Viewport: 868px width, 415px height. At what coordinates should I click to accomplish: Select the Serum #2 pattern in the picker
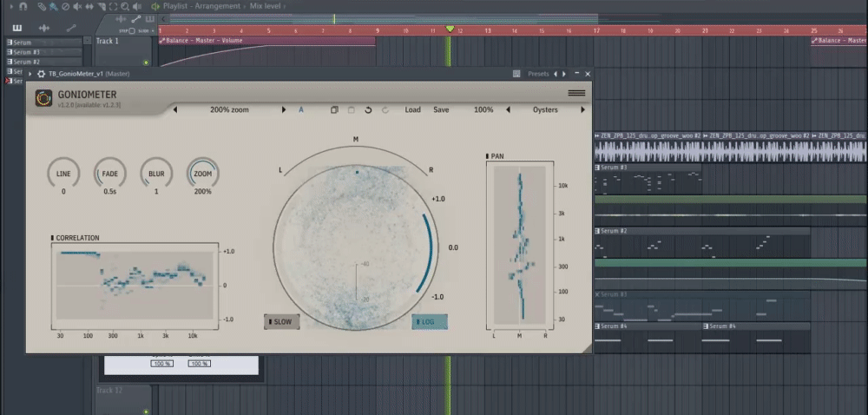[43, 62]
